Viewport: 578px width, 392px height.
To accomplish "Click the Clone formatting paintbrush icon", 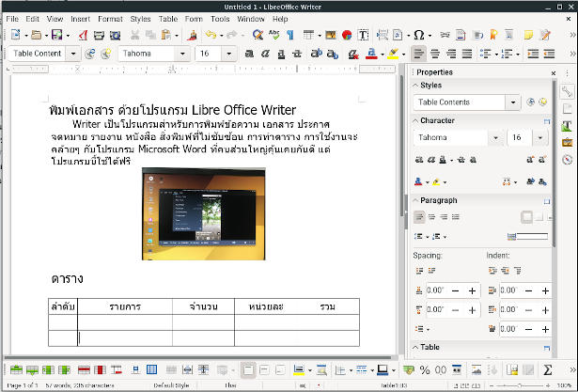I will pos(192,35).
